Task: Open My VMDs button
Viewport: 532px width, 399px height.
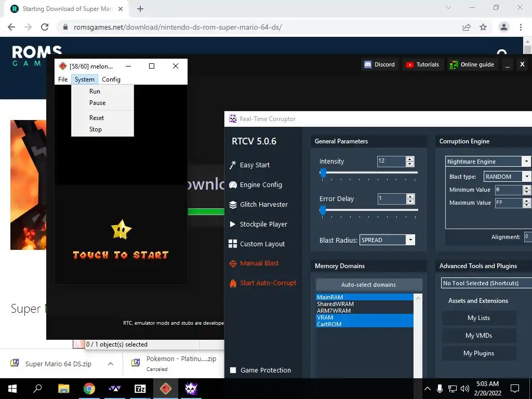Action: pos(478,336)
